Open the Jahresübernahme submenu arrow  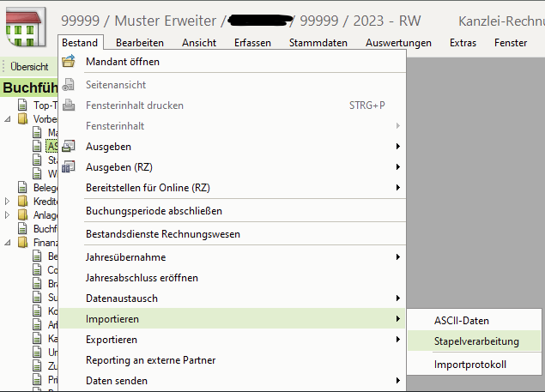[x=398, y=256]
